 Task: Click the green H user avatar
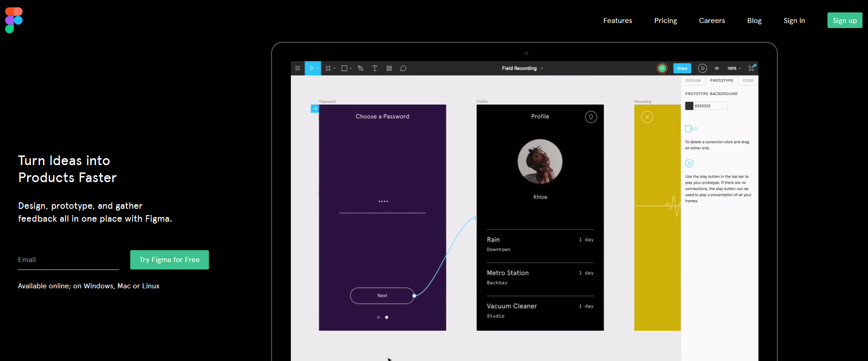tap(662, 69)
